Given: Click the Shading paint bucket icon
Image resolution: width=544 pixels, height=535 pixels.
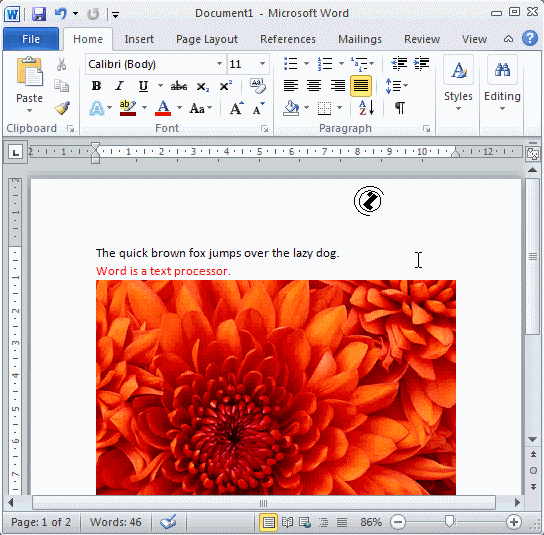Looking at the screenshot, I should pyautogui.click(x=291, y=108).
